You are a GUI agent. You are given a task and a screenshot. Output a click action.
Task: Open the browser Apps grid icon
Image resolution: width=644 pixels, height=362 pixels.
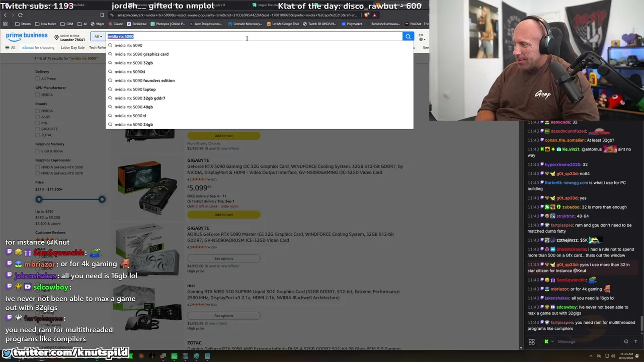click(x=6, y=24)
